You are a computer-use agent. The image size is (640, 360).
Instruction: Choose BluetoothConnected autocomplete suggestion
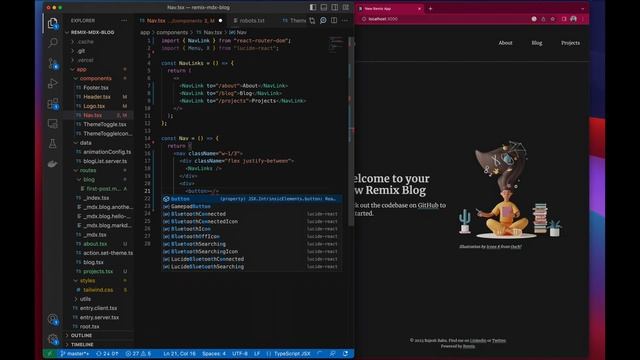click(251, 214)
